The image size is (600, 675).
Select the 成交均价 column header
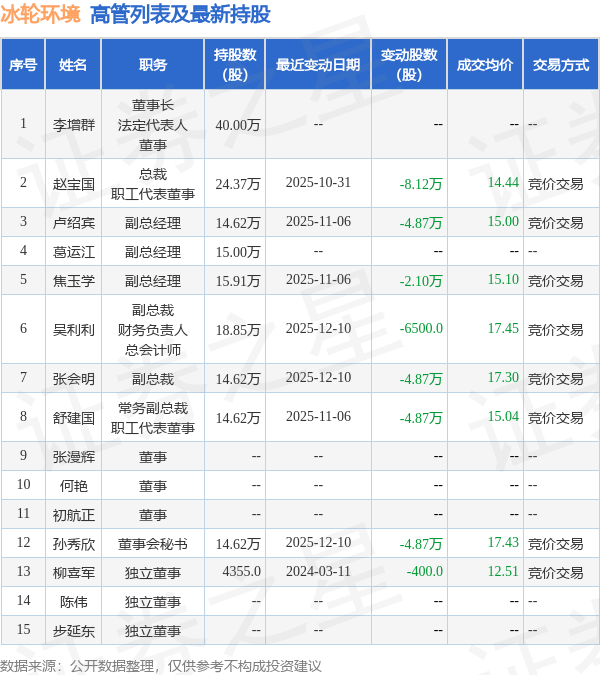[x=485, y=65]
